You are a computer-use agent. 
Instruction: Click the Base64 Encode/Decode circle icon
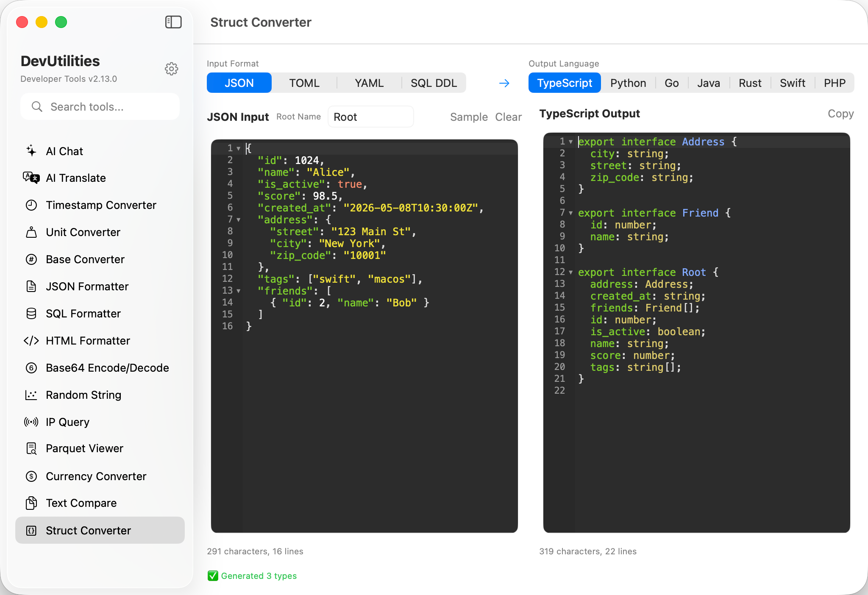31,368
